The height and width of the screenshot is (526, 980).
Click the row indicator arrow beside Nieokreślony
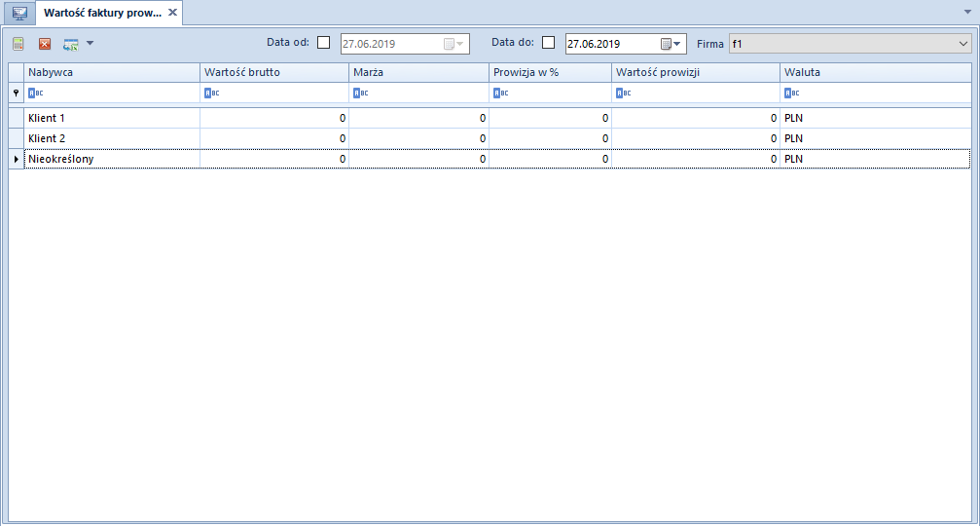[x=17, y=159]
